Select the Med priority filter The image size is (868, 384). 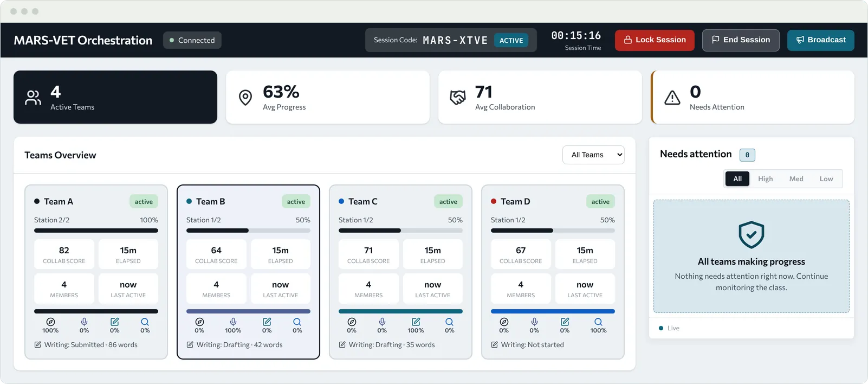coord(796,179)
